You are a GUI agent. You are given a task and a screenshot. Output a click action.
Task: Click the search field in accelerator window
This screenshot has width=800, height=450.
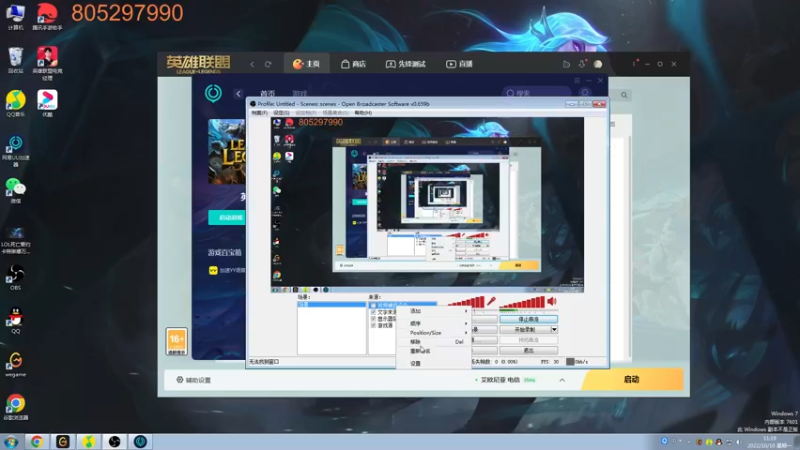click(537, 93)
